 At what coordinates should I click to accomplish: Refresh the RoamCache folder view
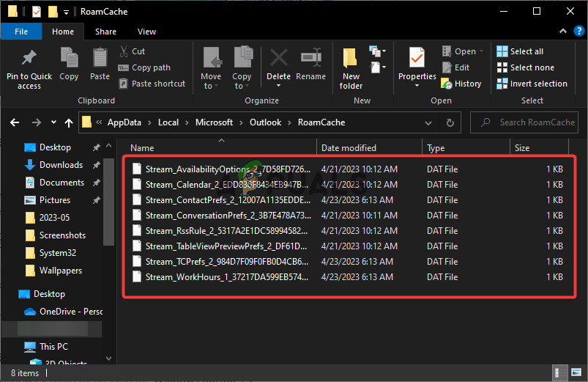[x=450, y=123]
